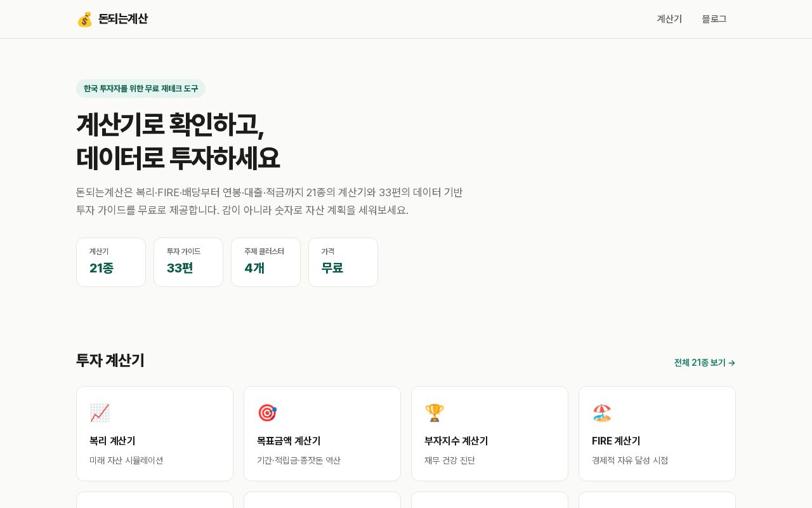This screenshot has width=812, height=508.
Task: Click the 투자 계산기 section heading
Action: (110, 360)
